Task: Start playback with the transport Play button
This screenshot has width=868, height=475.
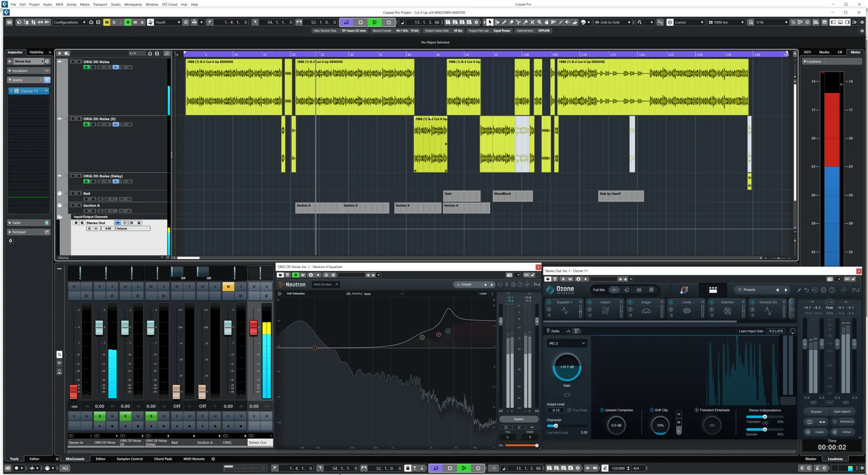Action: tap(375, 22)
